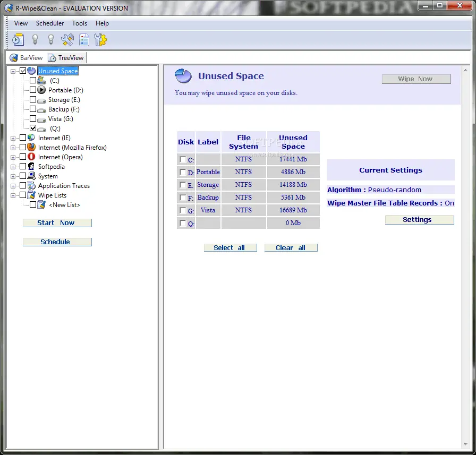
Task: Open the View menu
Action: point(21,23)
